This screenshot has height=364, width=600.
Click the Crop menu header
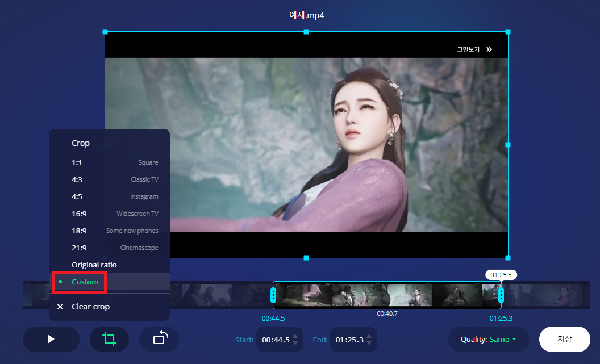[x=80, y=143]
